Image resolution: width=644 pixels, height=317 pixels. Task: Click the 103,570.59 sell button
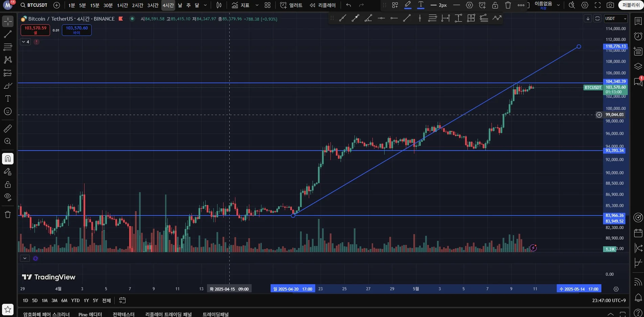click(36, 30)
